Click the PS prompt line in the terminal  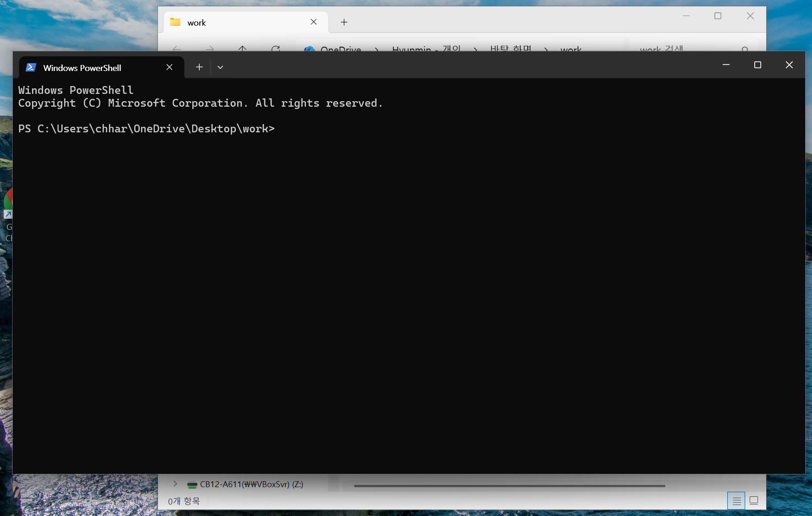[147, 129]
